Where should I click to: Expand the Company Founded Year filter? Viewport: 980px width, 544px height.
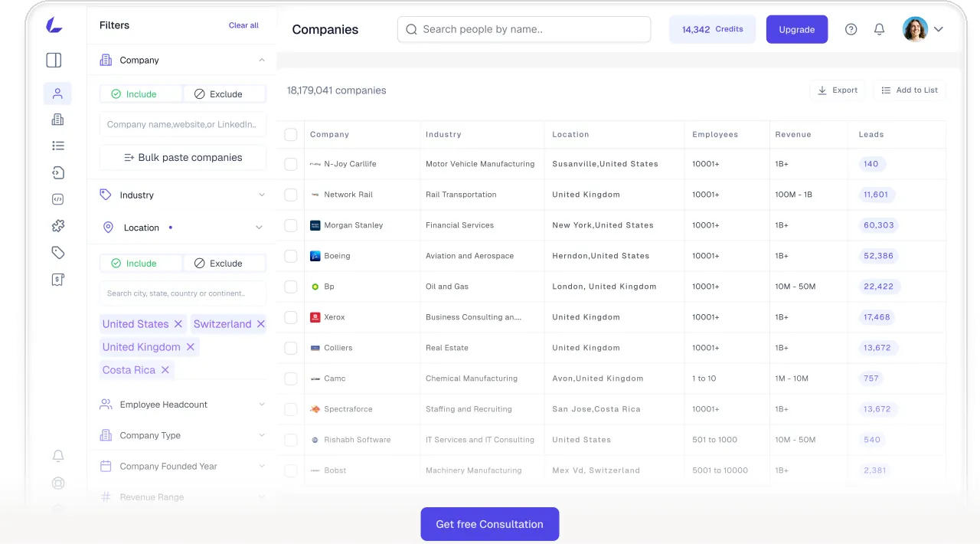(261, 466)
